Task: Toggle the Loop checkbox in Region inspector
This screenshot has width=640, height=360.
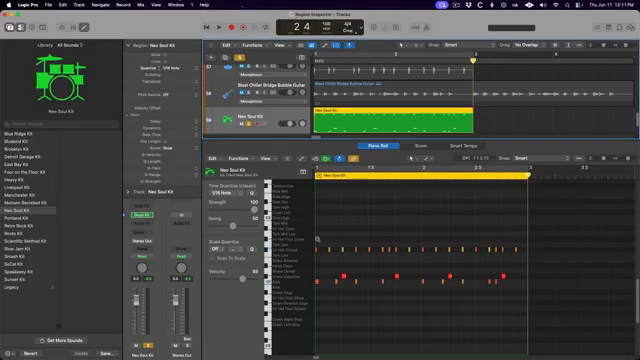Action: point(165,61)
